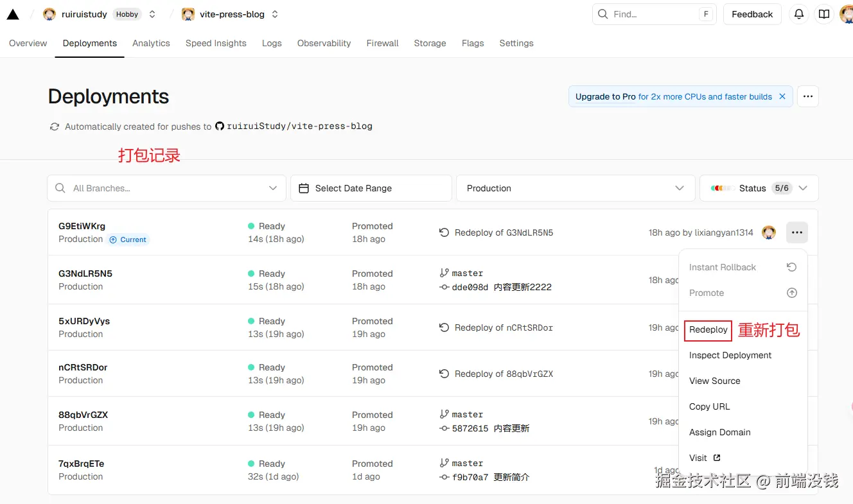Open the team switcher chevrons beside Hobby
This screenshot has width=853, height=504.
click(152, 14)
